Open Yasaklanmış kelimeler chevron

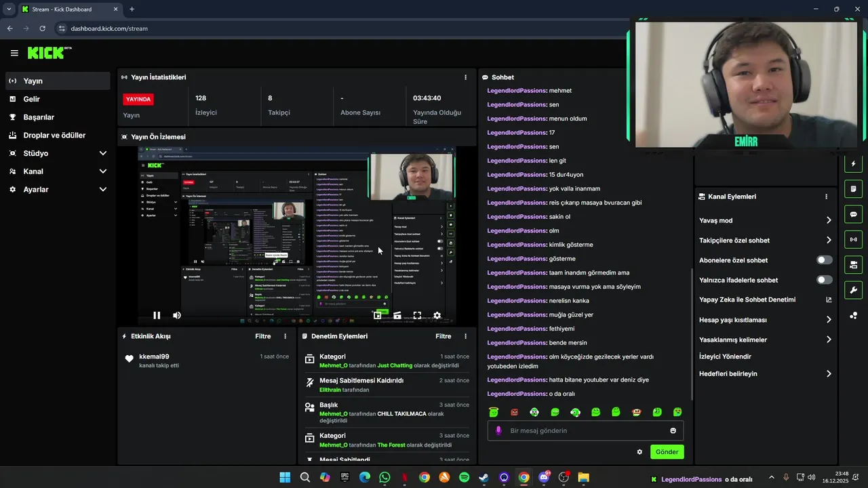coord(829,340)
